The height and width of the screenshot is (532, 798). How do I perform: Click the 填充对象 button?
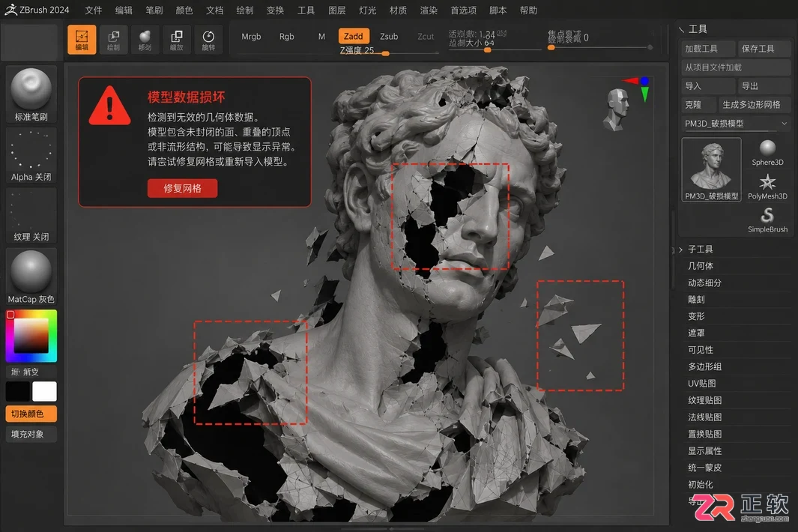[31, 434]
